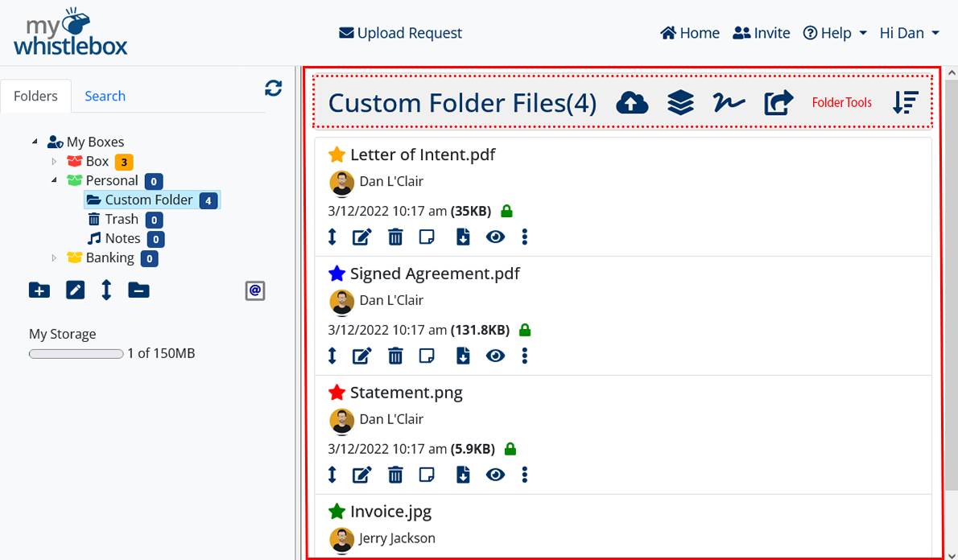Expand the Banking tree node
958x560 pixels.
[x=55, y=258]
